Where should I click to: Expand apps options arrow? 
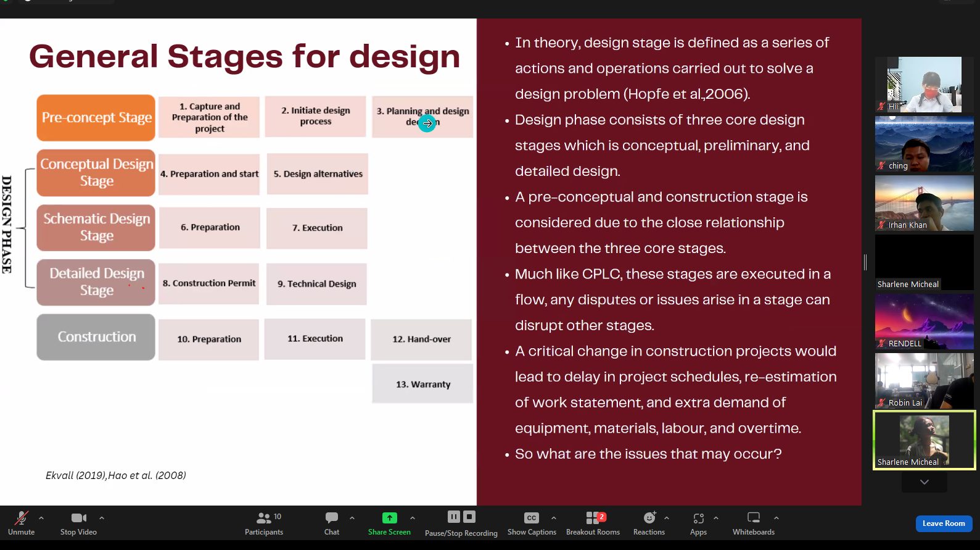(716, 518)
